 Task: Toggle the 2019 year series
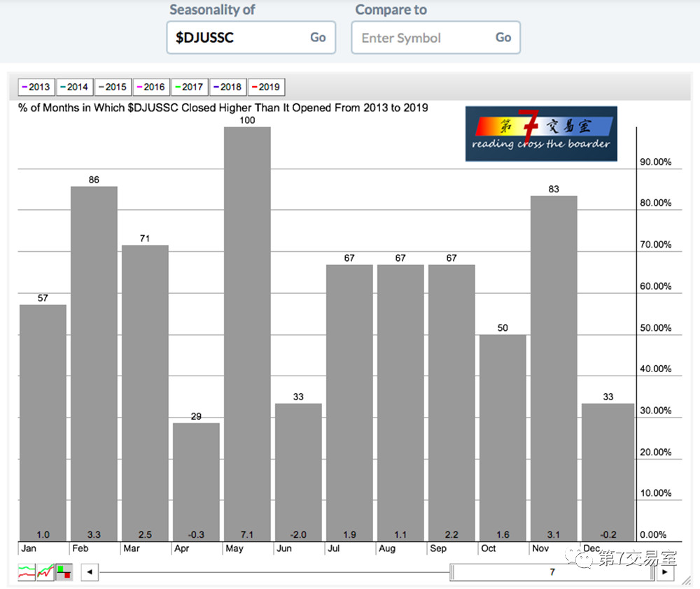[x=266, y=87]
